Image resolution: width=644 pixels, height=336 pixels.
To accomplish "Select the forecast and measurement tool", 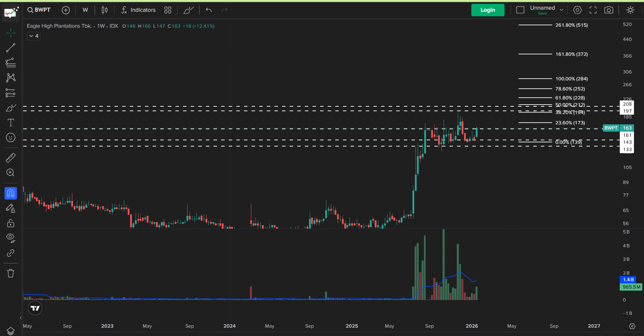I will pos(11,93).
